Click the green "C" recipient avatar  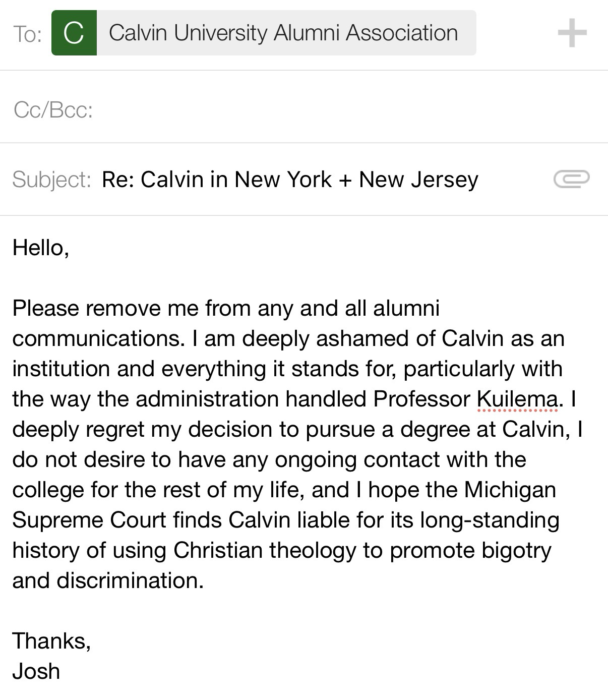(x=74, y=33)
